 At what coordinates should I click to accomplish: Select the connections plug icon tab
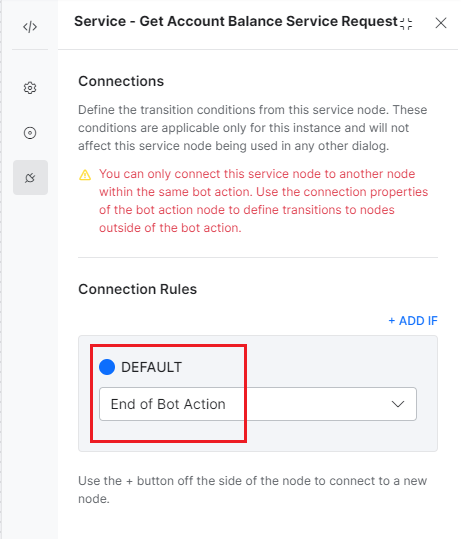click(30, 177)
